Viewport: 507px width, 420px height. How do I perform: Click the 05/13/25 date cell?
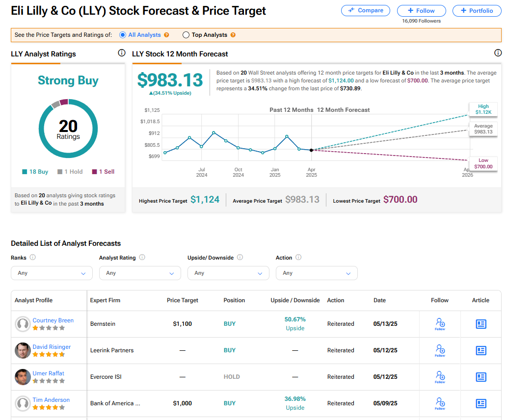tap(385, 324)
